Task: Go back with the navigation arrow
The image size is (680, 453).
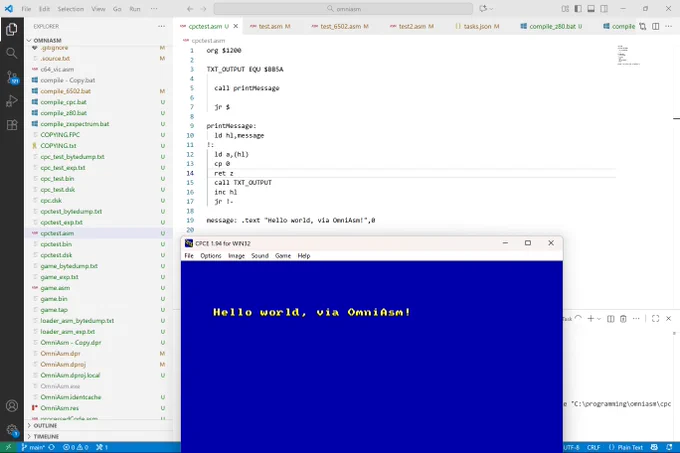Action: point(190,9)
